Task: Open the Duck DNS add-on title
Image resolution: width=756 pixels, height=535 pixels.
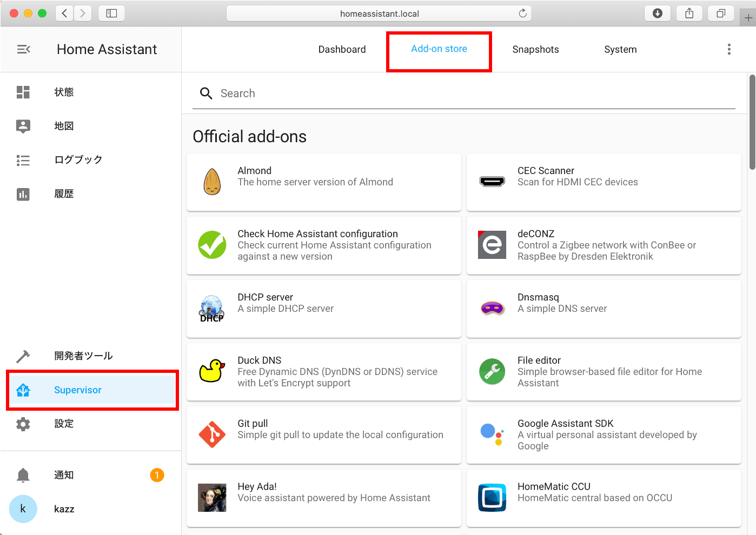Action: point(260,360)
